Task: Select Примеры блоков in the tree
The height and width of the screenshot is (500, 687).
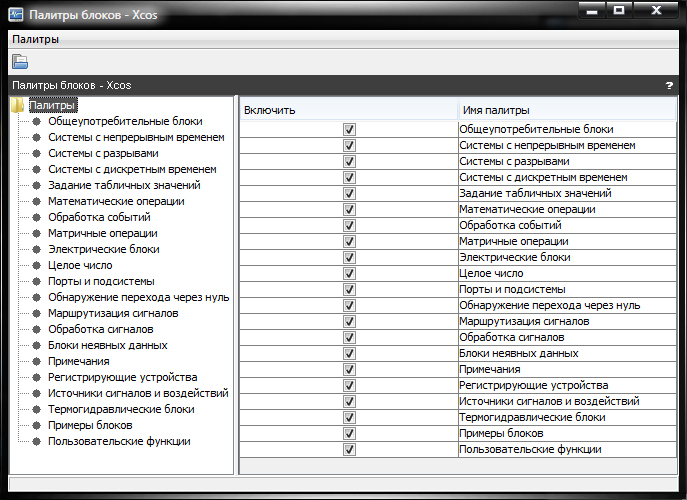Action: 90,425
